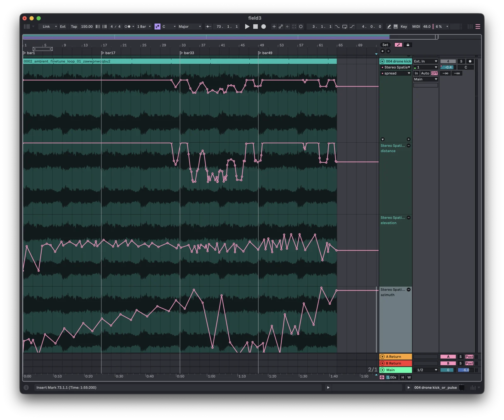Add automation lane with plus icon
The width and height of the screenshot is (504, 420).
click(409, 139)
